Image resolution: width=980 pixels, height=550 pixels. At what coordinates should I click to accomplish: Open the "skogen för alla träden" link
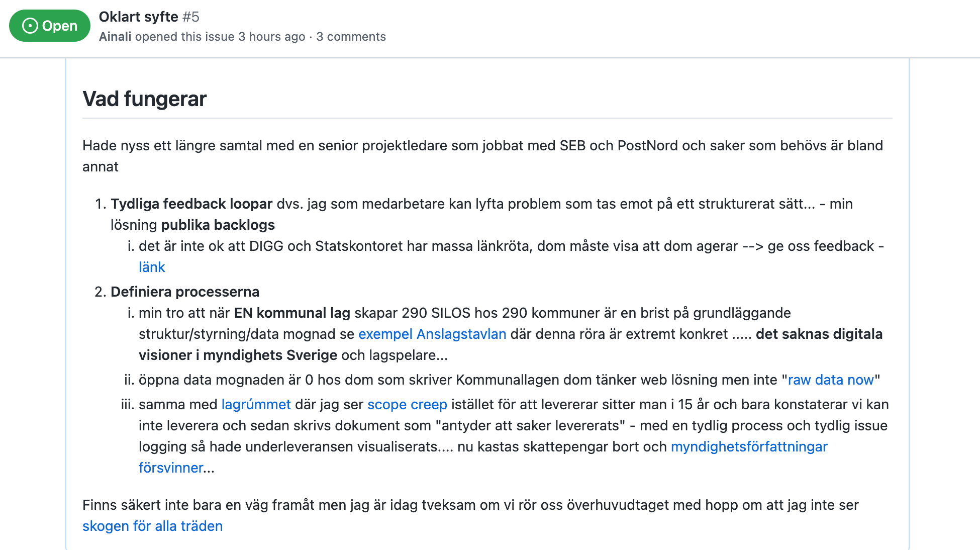click(x=152, y=526)
